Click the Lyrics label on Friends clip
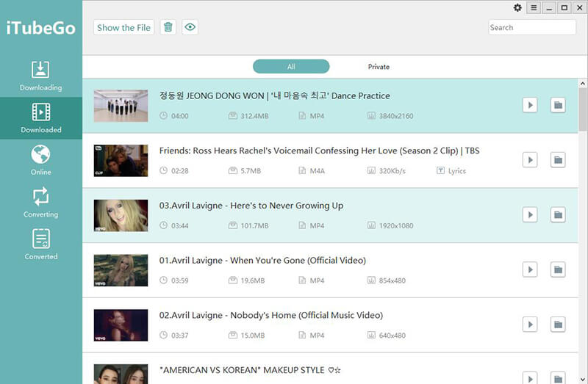This screenshot has height=384, width=588. 456,171
